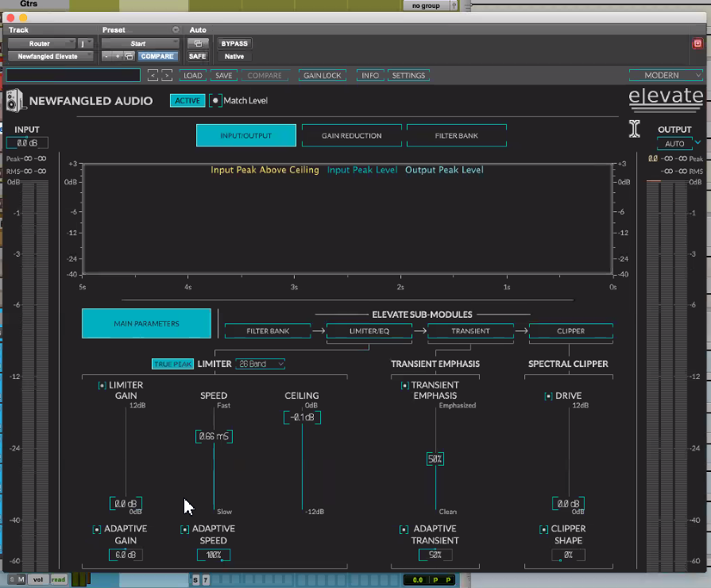Screen dimensions: 711x588
Task: Switch to FILTER BANK display tab
Action: (x=457, y=135)
